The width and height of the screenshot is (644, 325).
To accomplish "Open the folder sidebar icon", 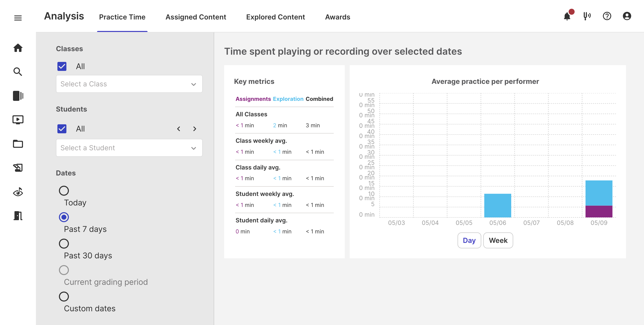I will pos(18,144).
